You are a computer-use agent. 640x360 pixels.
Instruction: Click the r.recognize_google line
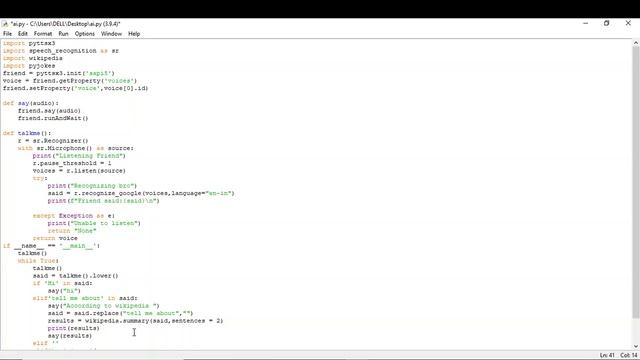141,193
